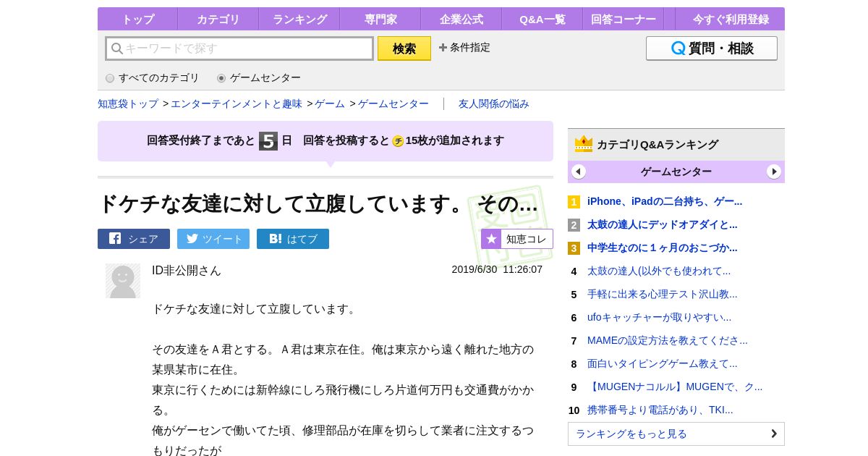This screenshot has height=456, width=868.
Task: Focus the keyword search field
Action: [239, 48]
